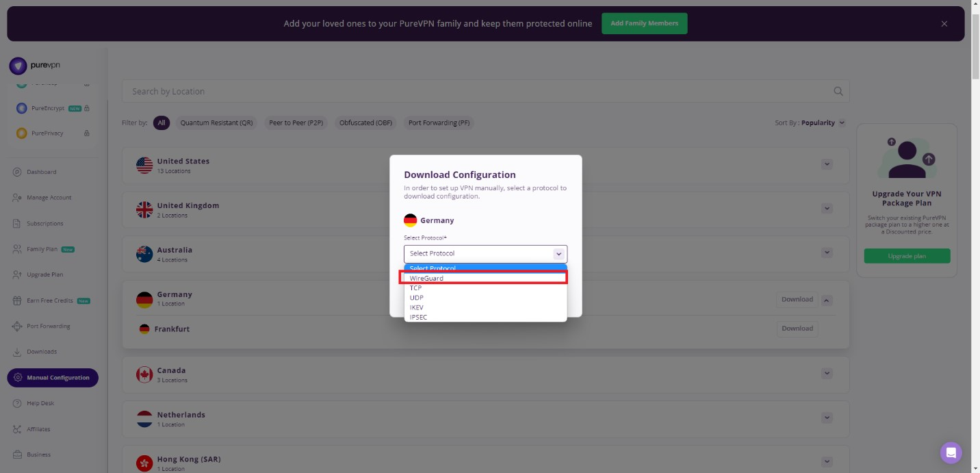Toggle the Obfuscated (OBF) filter
The width and height of the screenshot is (980, 473).
click(x=365, y=123)
